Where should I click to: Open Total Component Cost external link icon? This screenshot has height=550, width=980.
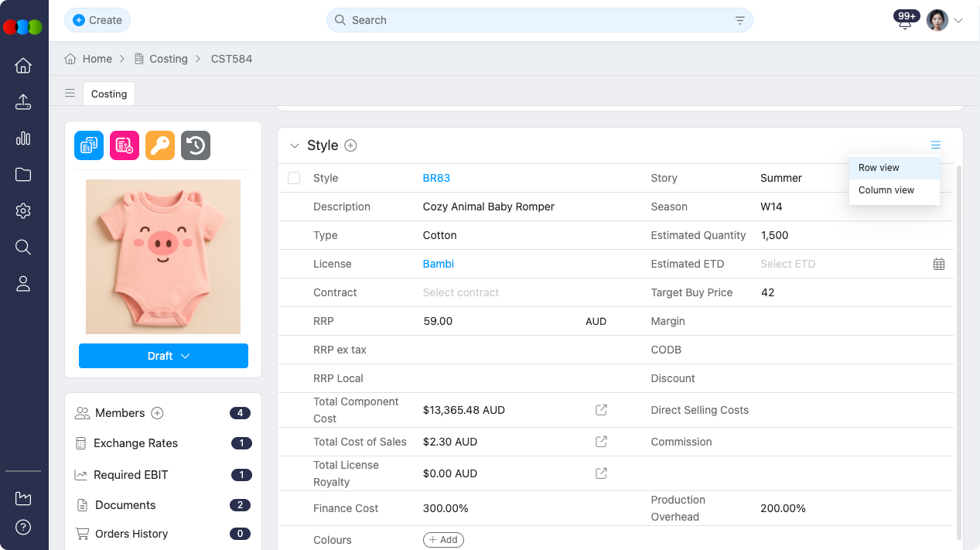point(601,410)
